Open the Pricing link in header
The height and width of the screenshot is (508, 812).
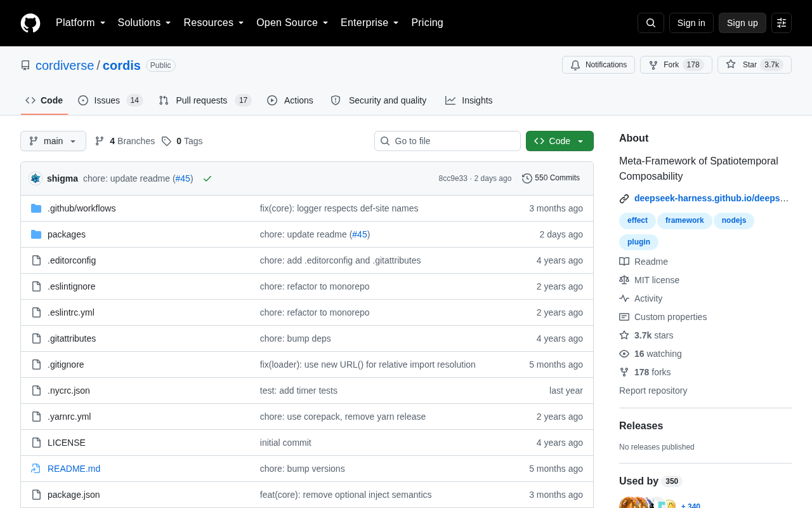[427, 23]
